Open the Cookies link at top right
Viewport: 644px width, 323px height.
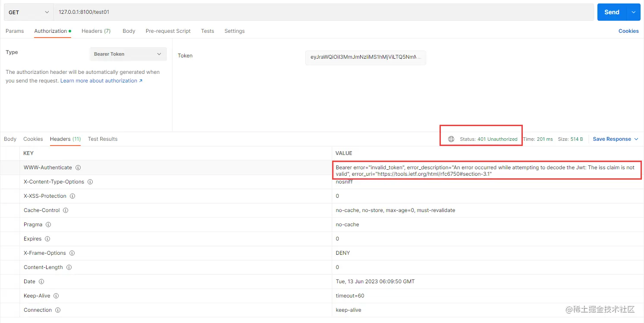click(x=628, y=31)
